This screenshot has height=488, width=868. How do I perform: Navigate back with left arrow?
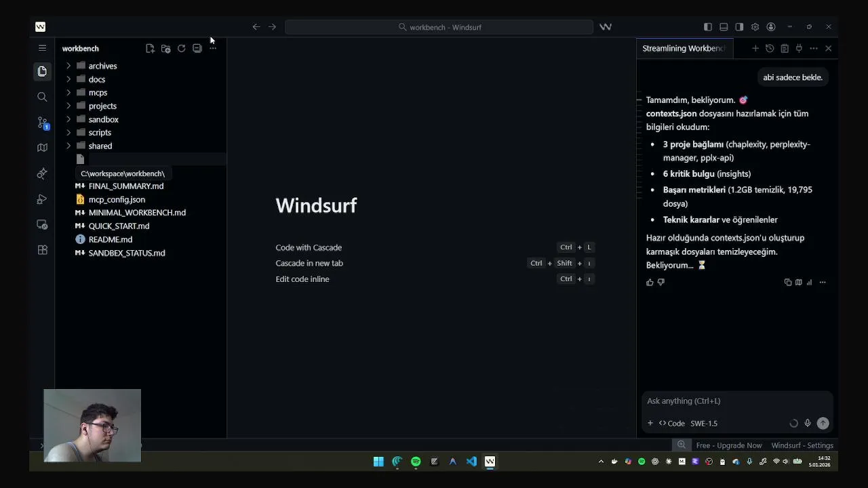click(x=256, y=27)
